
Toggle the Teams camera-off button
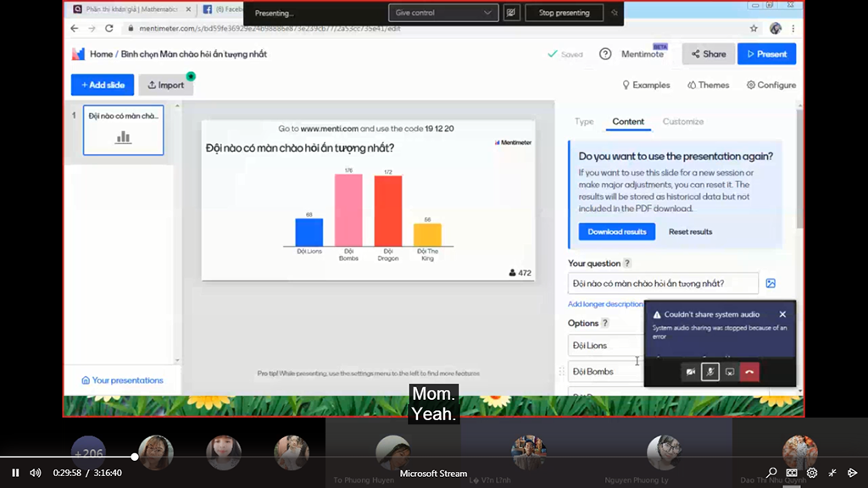(x=690, y=372)
